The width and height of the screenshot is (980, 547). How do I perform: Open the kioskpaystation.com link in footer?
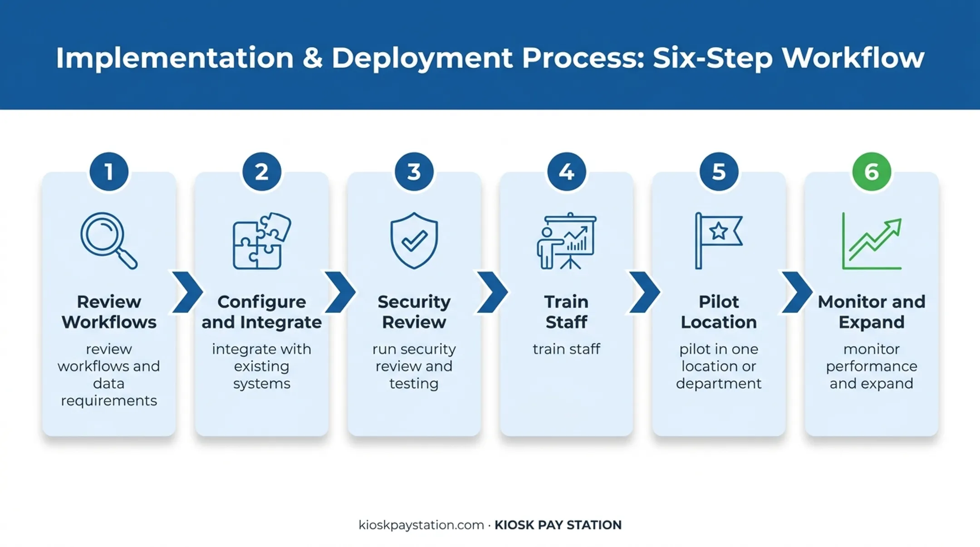pyautogui.click(x=421, y=525)
